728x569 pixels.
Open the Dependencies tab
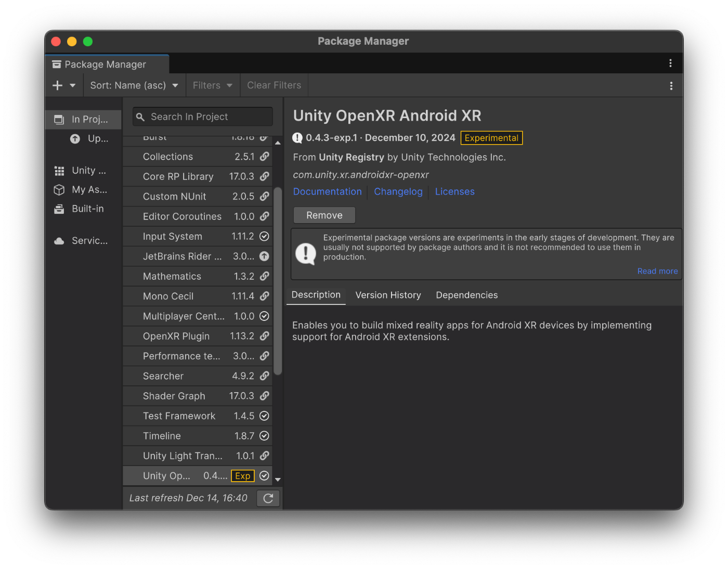466,295
